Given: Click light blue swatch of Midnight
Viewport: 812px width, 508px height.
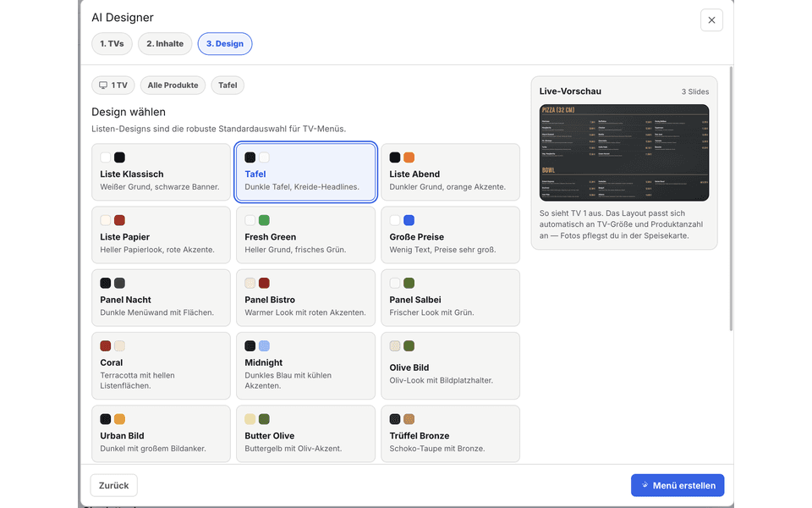Looking at the screenshot, I should pyautogui.click(x=264, y=345).
